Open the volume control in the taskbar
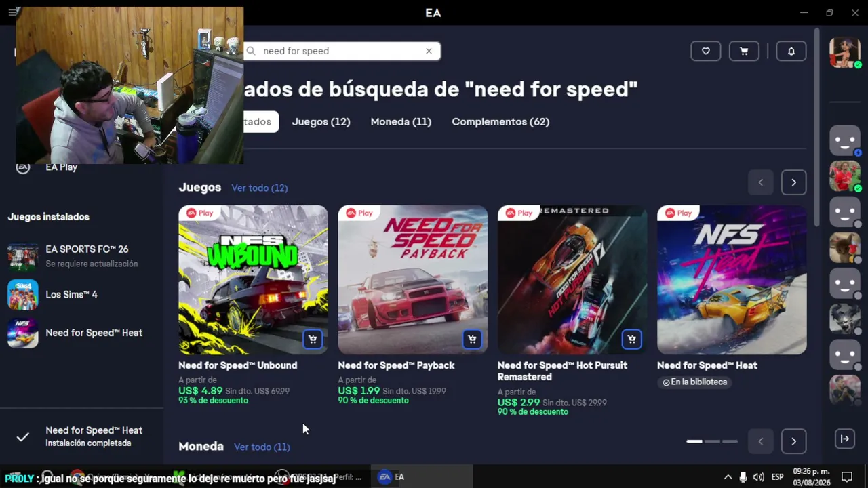This screenshot has height=488, width=868. coord(759,477)
